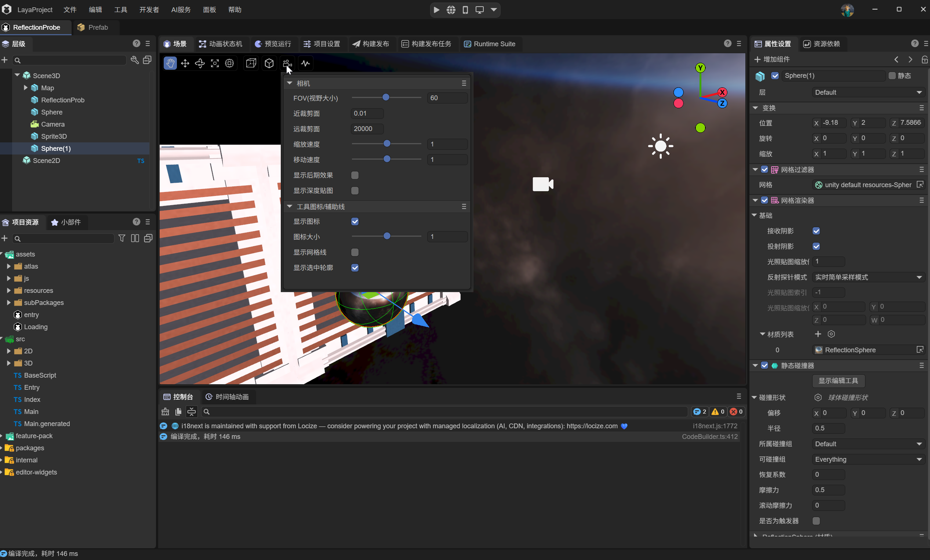Filter console by error count
Image resolution: width=930 pixels, height=560 pixels.
coord(736,412)
